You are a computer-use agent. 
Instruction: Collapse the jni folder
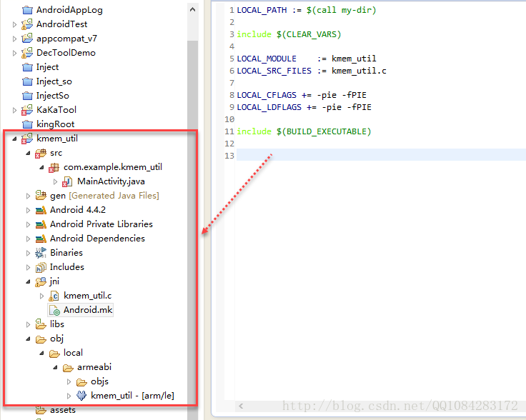pos(28,282)
